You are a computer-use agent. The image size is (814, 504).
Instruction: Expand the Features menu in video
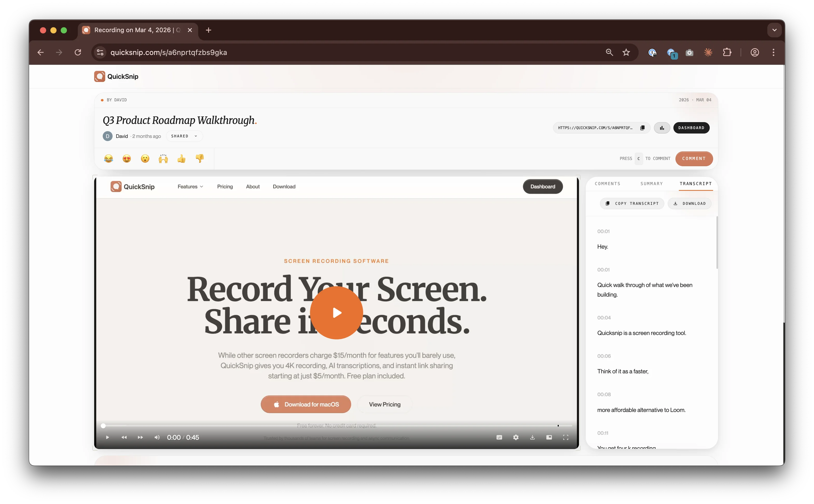[x=190, y=187]
